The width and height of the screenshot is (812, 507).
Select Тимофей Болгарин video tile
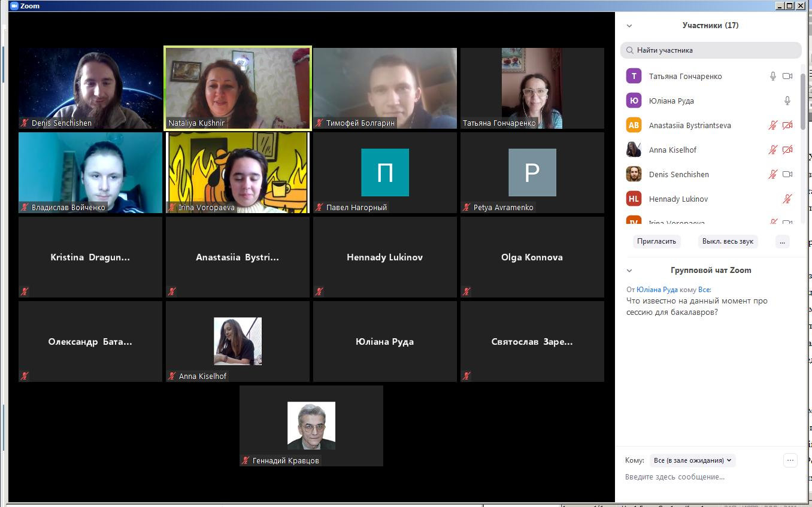(x=385, y=89)
